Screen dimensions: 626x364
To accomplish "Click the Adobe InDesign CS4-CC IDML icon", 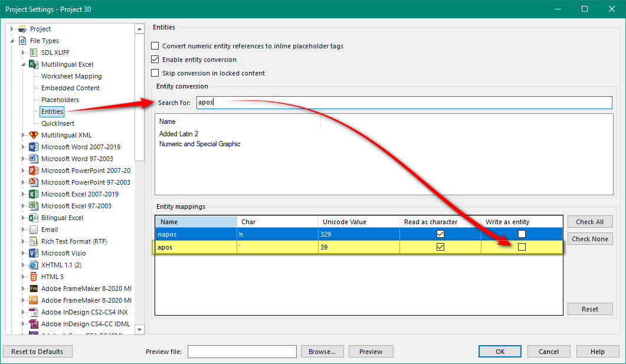I will coord(34,324).
